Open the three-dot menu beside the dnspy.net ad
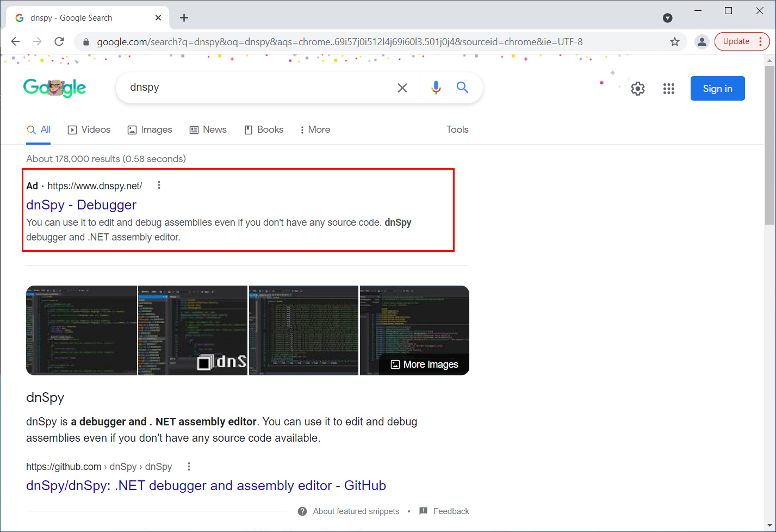The height and width of the screenshot is (532, 776). [x=159, y=185]
